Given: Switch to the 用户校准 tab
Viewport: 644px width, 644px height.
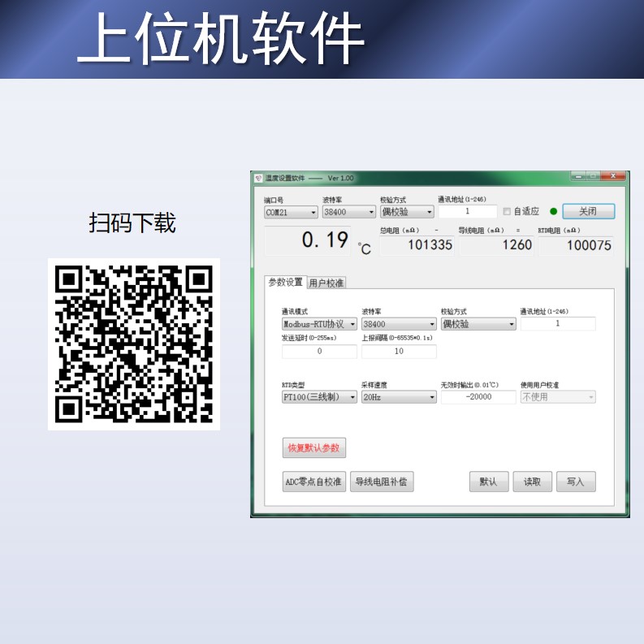Looking at the screenshot, I should [326, 283].
